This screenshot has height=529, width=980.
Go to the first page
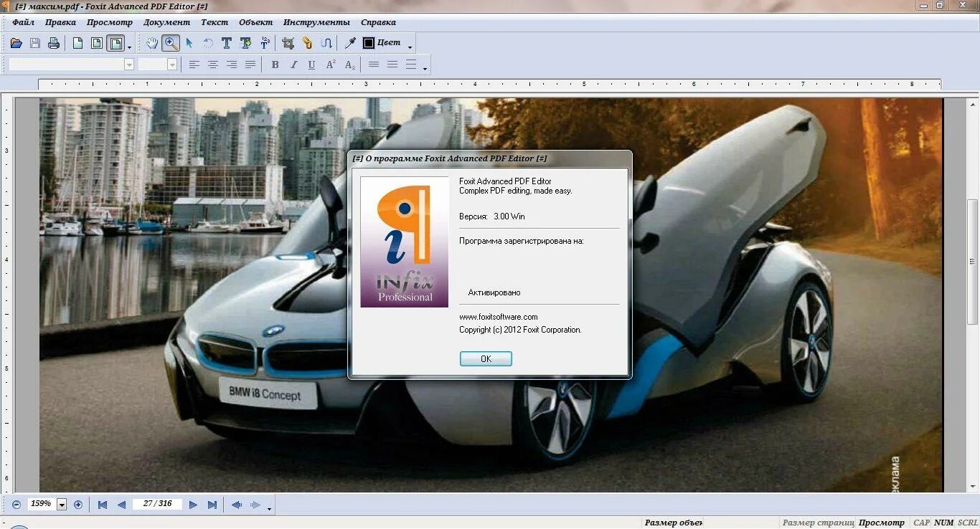103,505
